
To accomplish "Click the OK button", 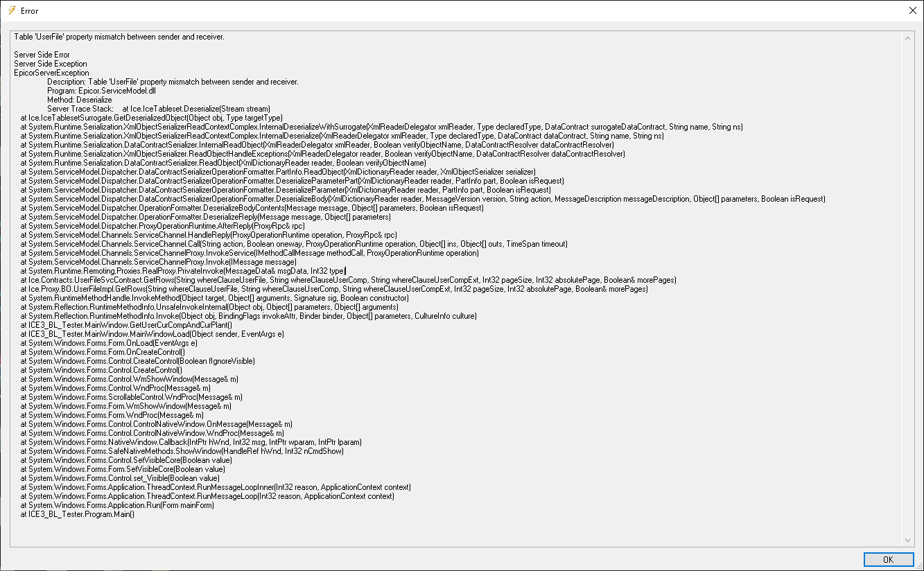I will 888,559.
